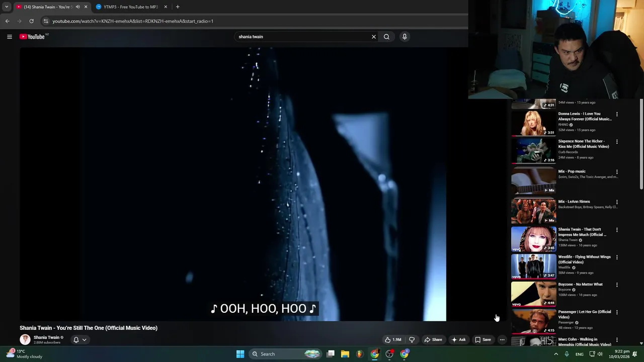Open options menu for Marc Cohn video
The image size is (644, 362).
617,340
